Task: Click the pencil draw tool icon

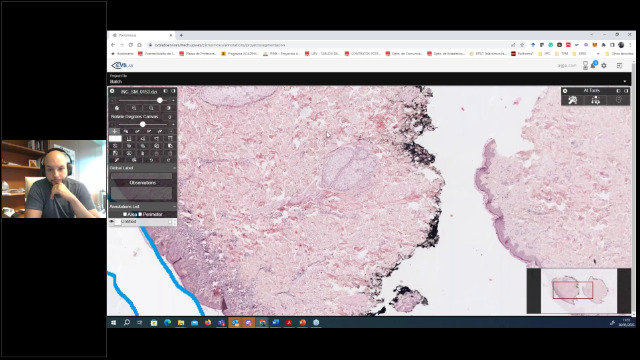Action: (x=116, y=160)
